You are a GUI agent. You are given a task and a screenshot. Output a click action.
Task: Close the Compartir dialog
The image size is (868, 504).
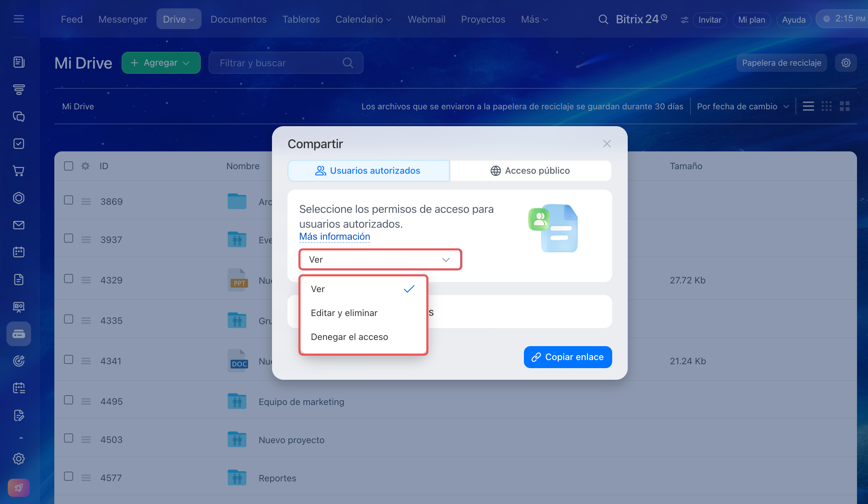point(607,144)
